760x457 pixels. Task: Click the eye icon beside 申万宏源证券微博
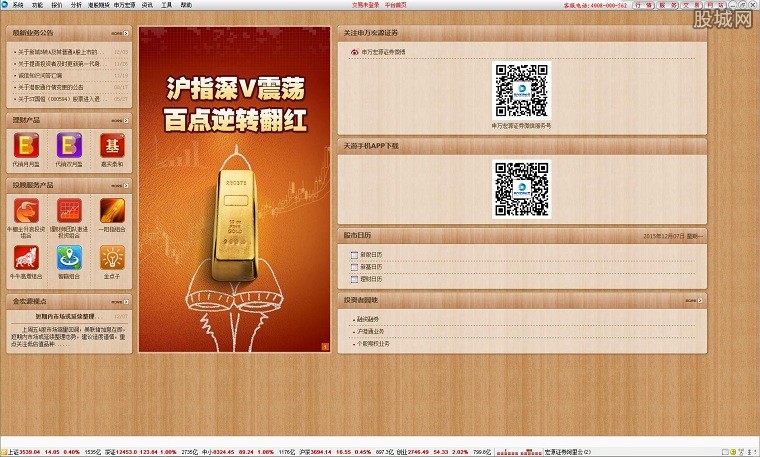[x=355, y=52]
